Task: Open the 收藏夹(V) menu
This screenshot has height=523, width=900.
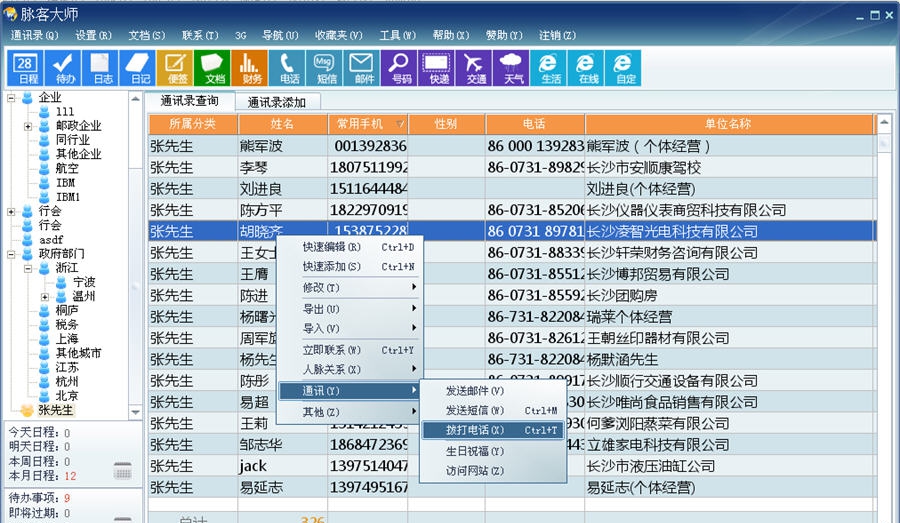Action: (x=339, y=35)
